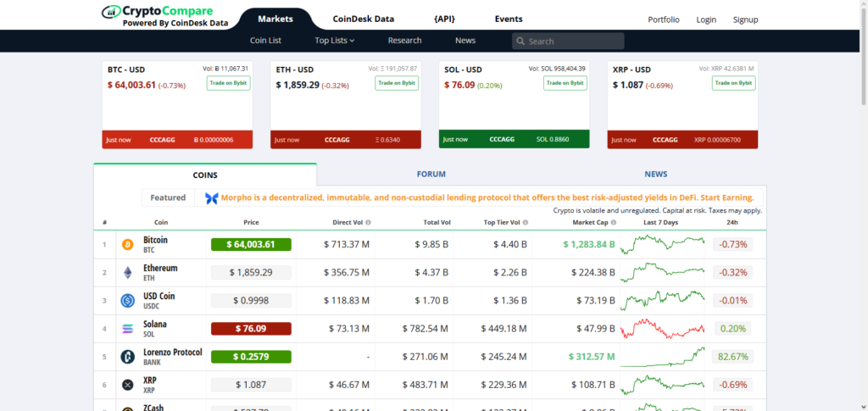
Task: Go to Portfolio page
Action: click(x=663, y=19)
